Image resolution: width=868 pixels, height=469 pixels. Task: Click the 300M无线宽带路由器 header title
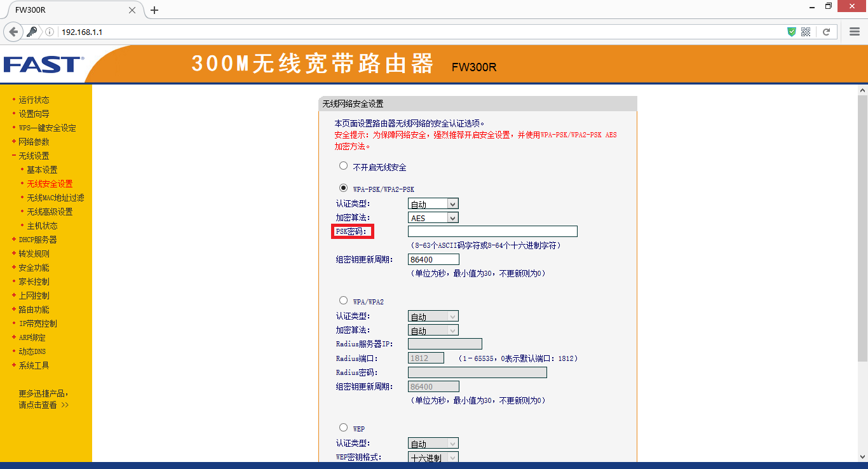pos(313,64)
